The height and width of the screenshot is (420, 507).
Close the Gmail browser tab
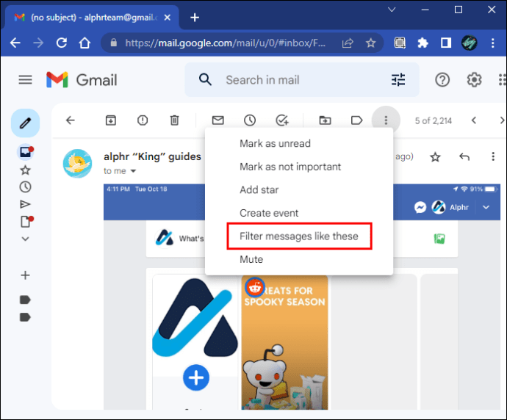click(x=168, y=18)
